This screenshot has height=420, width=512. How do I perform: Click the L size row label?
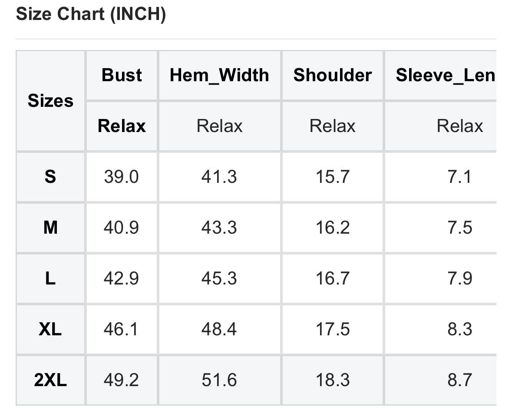(50, 278)
